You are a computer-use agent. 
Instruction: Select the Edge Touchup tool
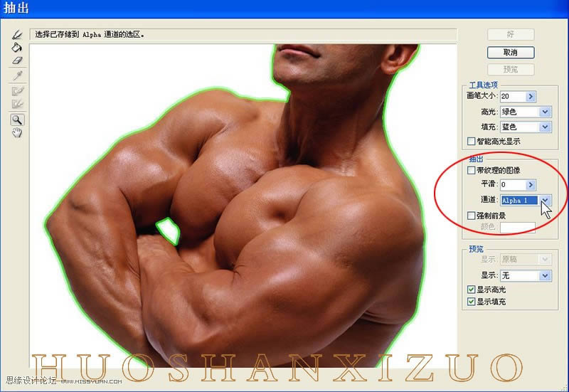tap(18, 105)
